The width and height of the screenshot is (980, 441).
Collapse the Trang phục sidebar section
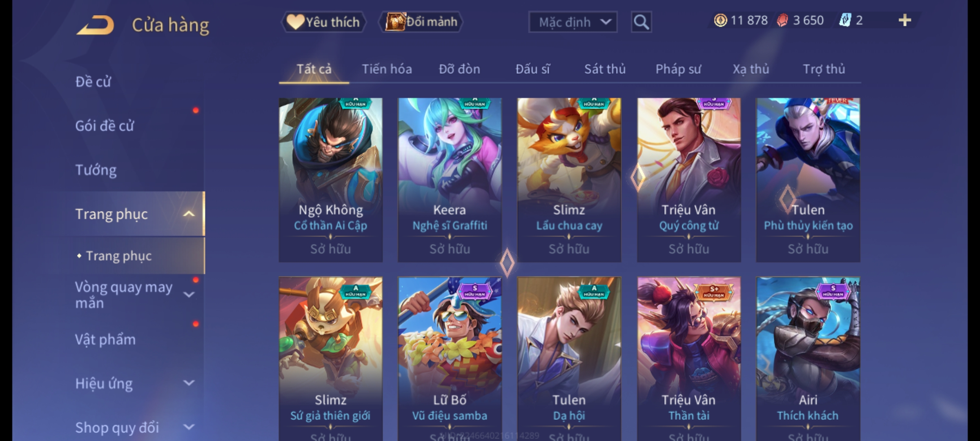coord(189,214)
